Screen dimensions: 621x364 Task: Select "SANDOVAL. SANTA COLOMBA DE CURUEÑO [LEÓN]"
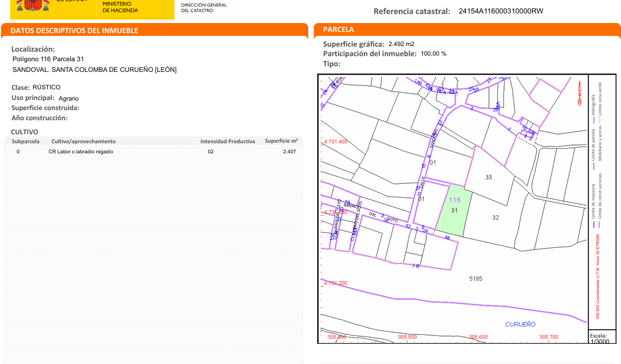pyautogui.click(x=94, y=70)
